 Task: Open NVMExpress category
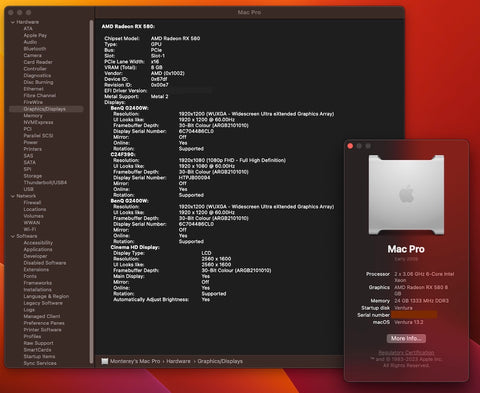pyautogui.click(x=38, y=122)
